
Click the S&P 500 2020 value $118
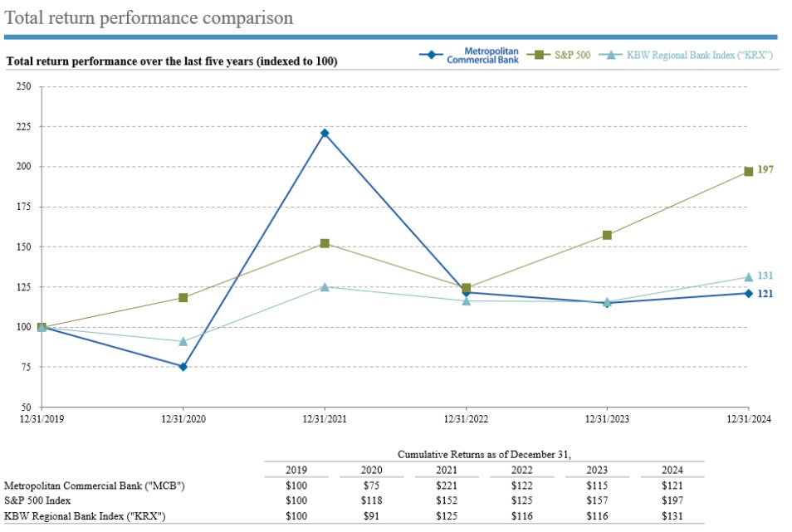371,500
